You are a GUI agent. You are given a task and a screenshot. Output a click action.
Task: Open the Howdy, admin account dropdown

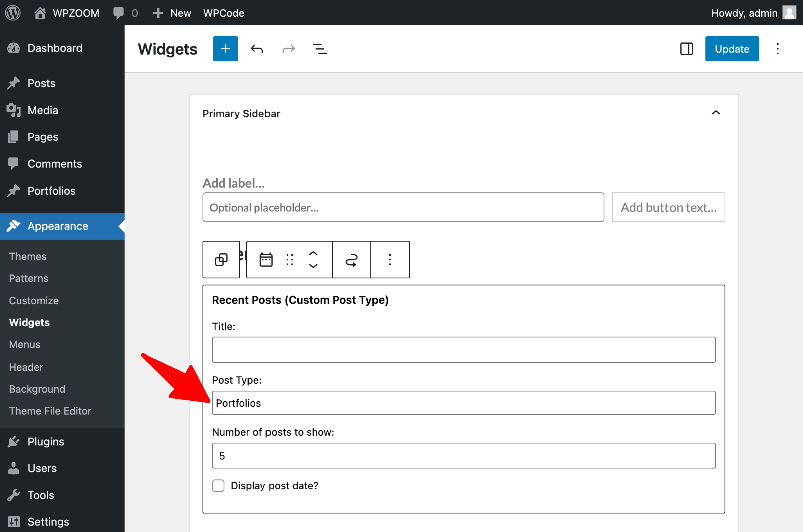click(744, 13)
